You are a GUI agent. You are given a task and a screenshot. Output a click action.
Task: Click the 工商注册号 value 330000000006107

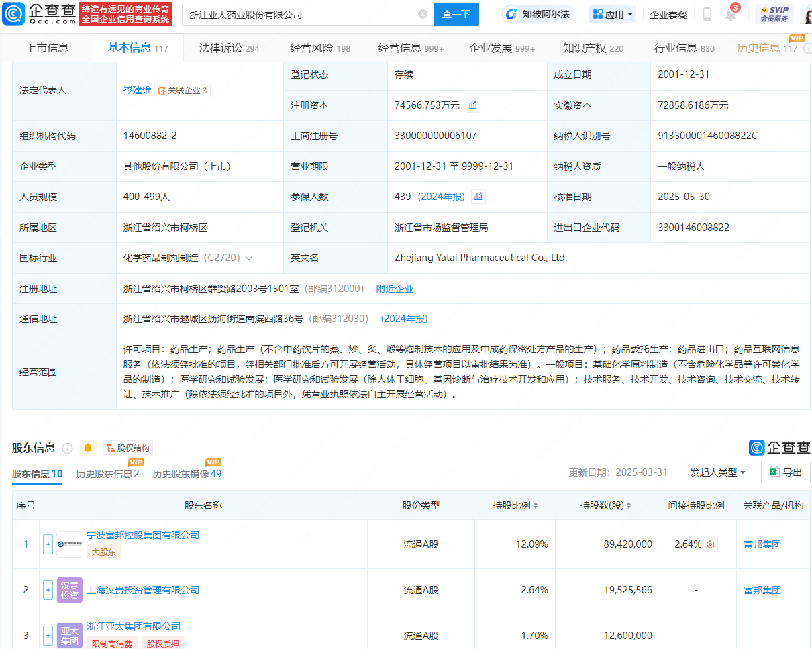[436, 136]
